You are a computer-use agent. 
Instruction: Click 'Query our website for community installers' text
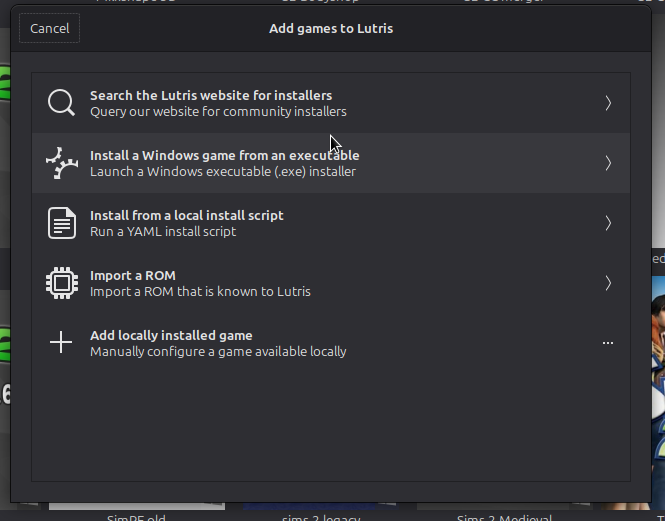[218, 112]
